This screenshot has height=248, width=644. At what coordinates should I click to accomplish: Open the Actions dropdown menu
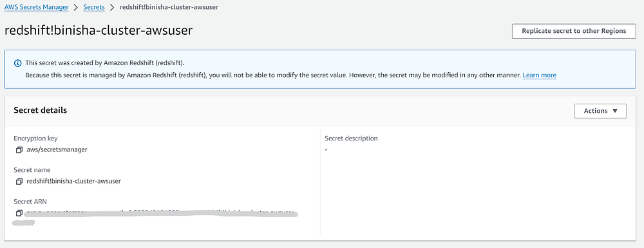tap(600, 111)
